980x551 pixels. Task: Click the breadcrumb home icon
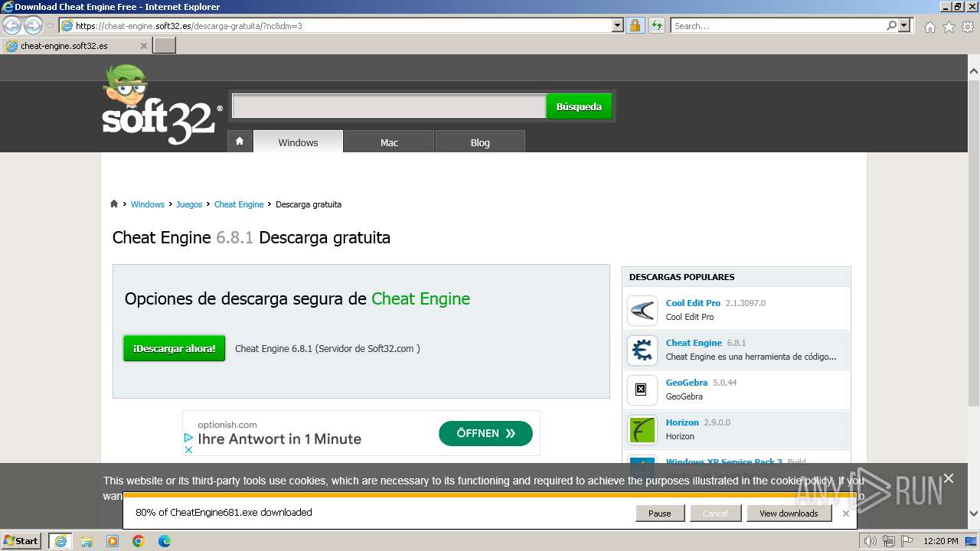[x=114, y=204]
